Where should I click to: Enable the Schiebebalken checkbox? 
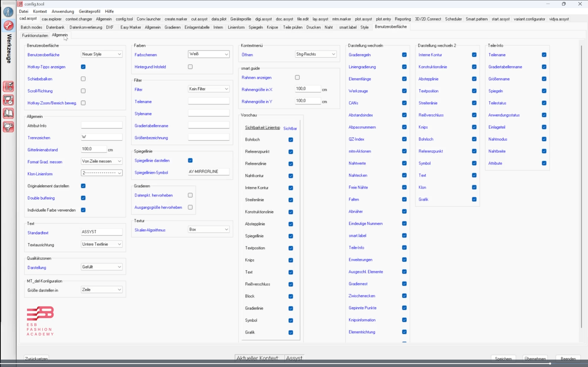[83, 79]
